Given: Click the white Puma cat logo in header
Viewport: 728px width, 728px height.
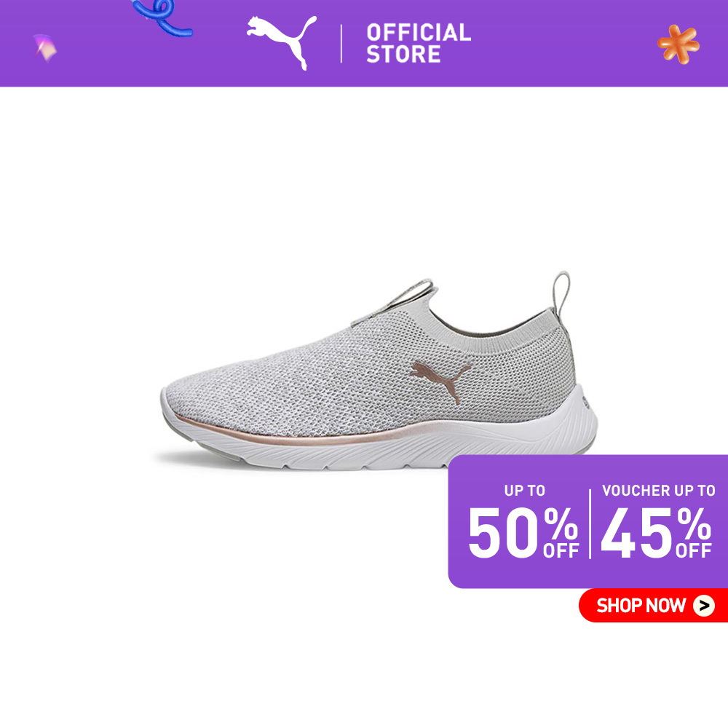Looking at the screenshot, I should point(281,41).
